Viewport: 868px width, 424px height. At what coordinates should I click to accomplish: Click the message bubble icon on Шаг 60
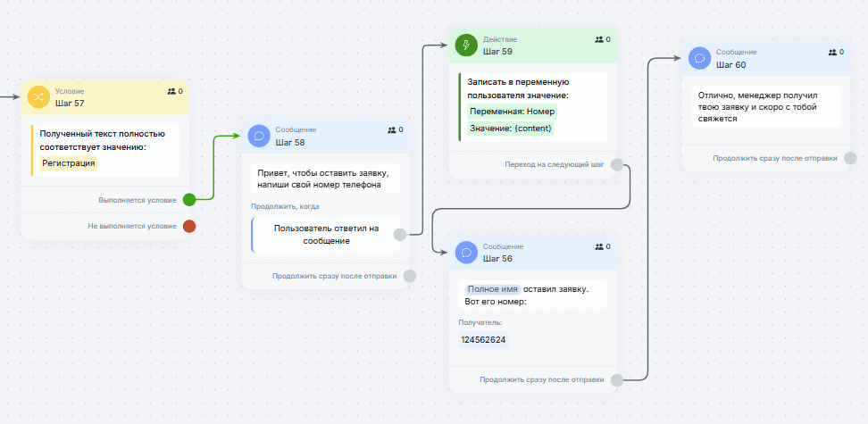tap(699, 58)
